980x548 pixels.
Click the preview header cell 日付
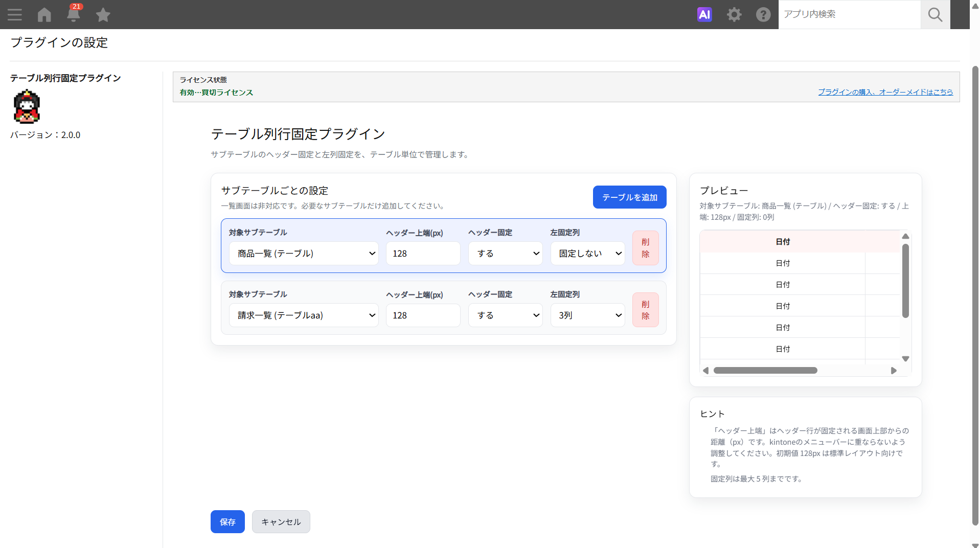click(x=783, y=241)
